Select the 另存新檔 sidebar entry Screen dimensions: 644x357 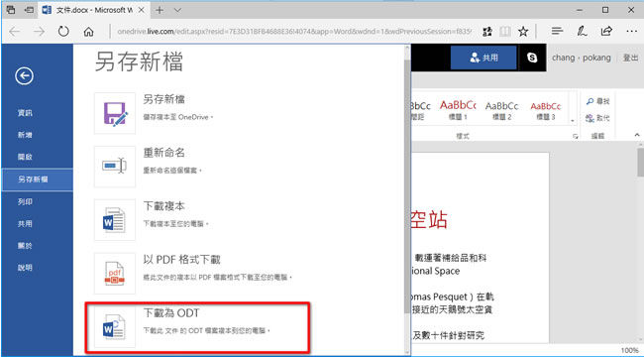point(38,179)
